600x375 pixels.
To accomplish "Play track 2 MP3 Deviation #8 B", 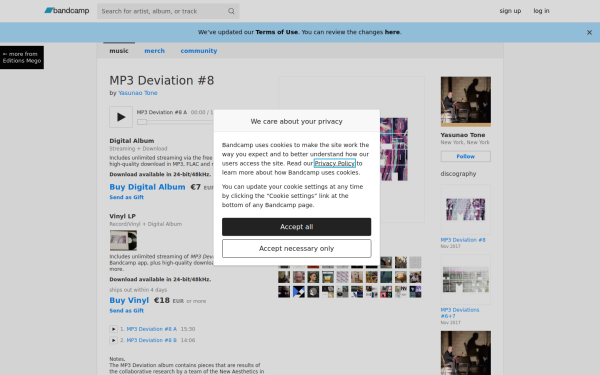I will tap(113, 340).
